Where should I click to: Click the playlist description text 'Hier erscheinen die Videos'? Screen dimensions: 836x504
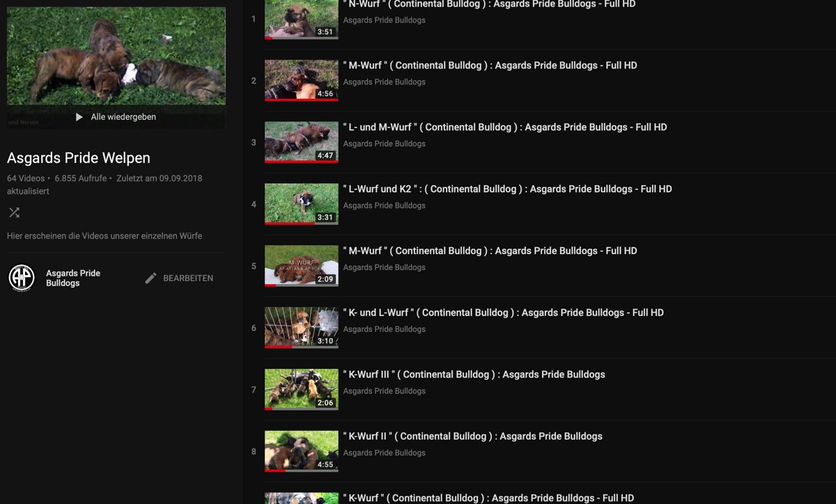pos(104,236)
